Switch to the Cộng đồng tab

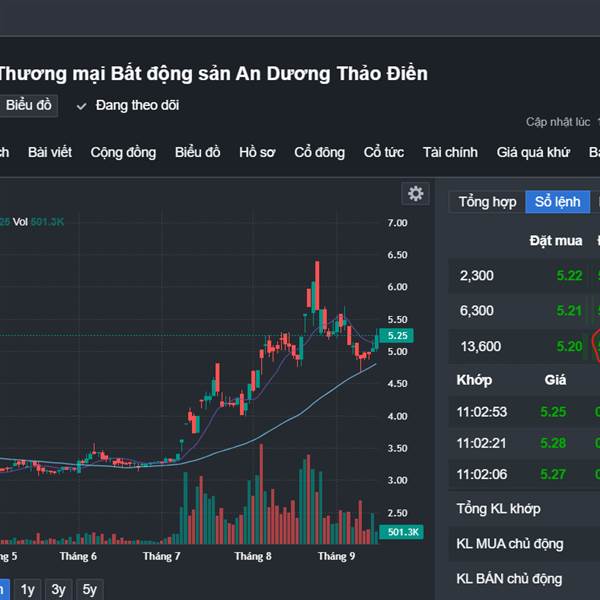coord(123,152)
